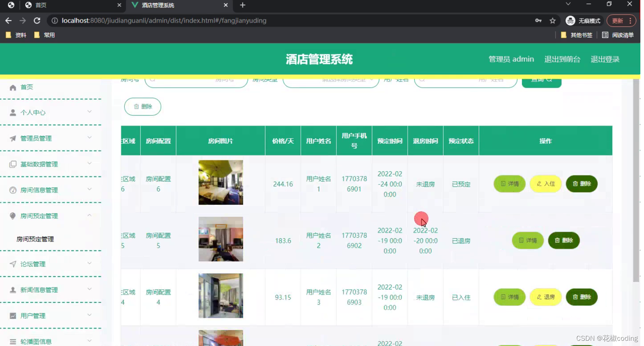Expand the 房间信息管理 menu chevron
Viewport: 644px width, 346px height.
pos(90,189)
